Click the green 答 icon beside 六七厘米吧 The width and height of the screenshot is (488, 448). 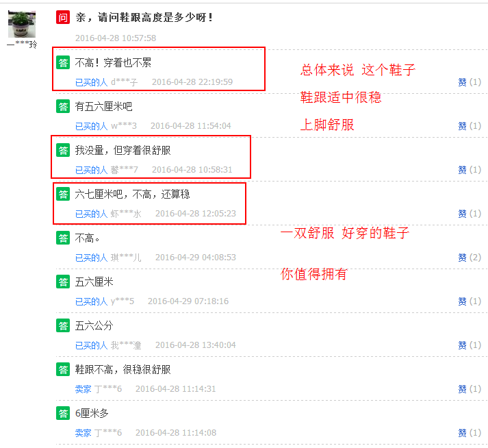[63, 194]
